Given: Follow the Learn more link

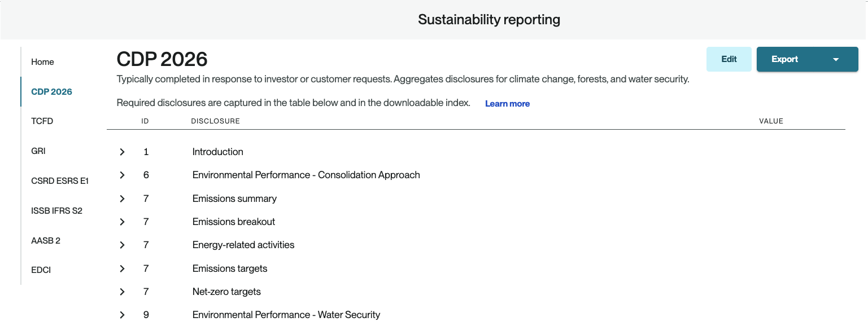Looking at the screenshot, I should point(507,104).
